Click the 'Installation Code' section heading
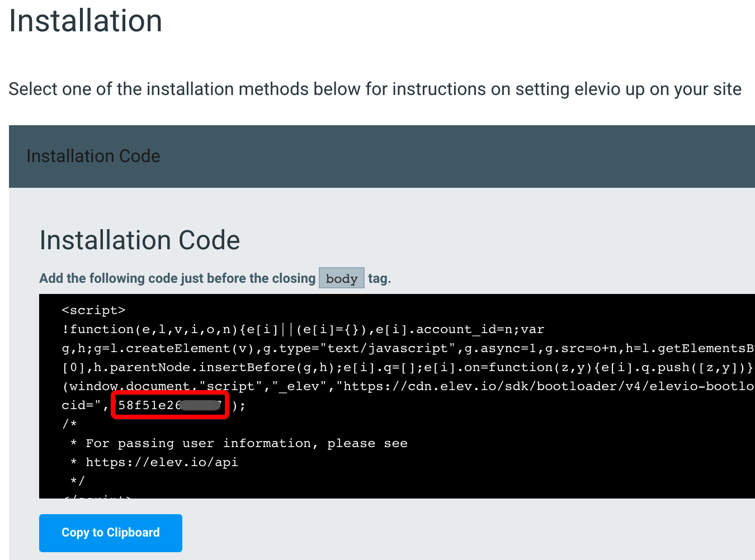755x560 pixels. coord(140,240)
